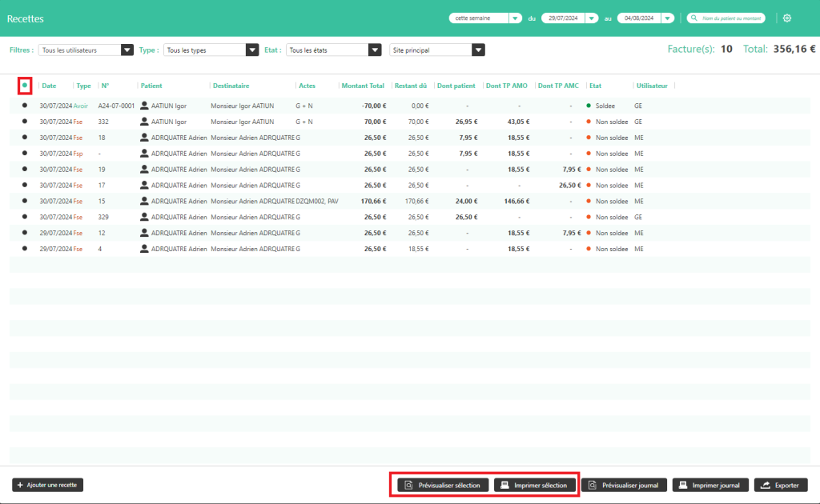The height and width of the screenshot is (504, 820).
Task: Sort table by Patient column header
Action: pos(151,86)
